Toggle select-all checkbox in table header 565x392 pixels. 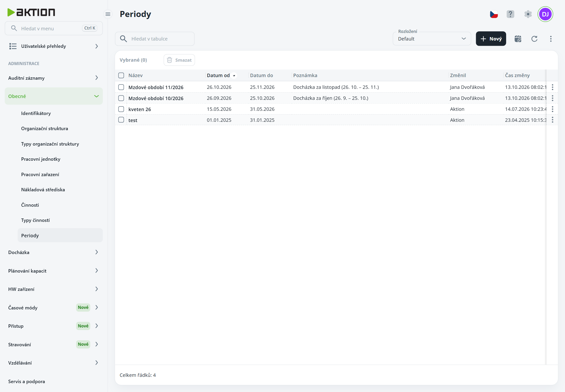click(x=121, y=75)
